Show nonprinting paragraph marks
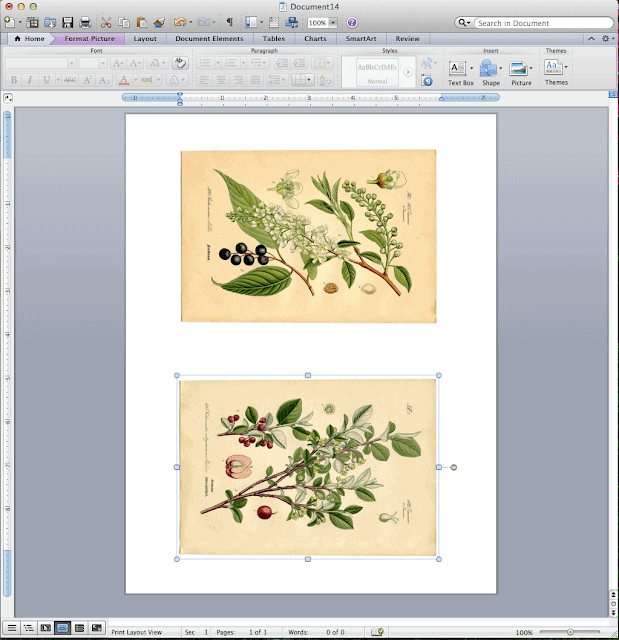Screen dimensions: 619x640 230,22
